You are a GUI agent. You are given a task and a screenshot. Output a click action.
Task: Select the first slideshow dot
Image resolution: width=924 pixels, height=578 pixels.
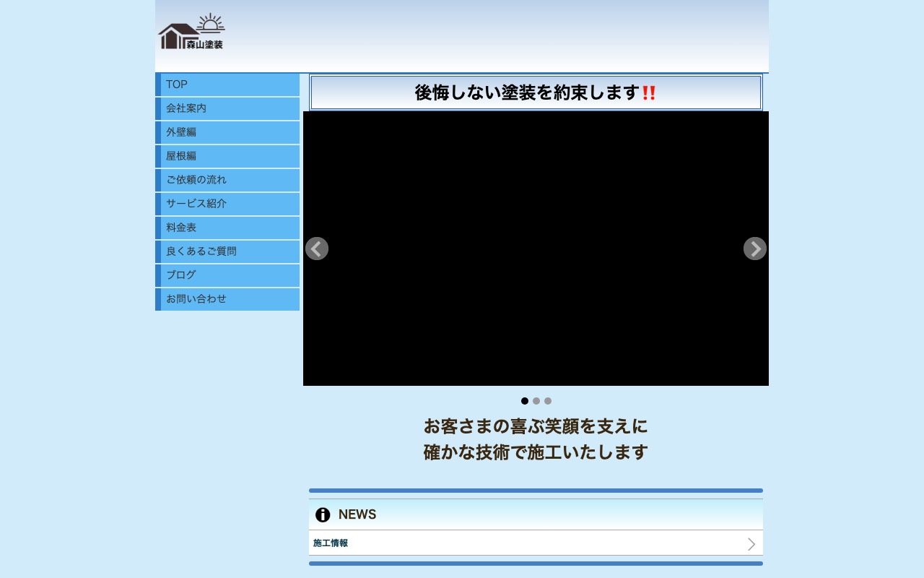pyautogui.click(x=525, y=401)
